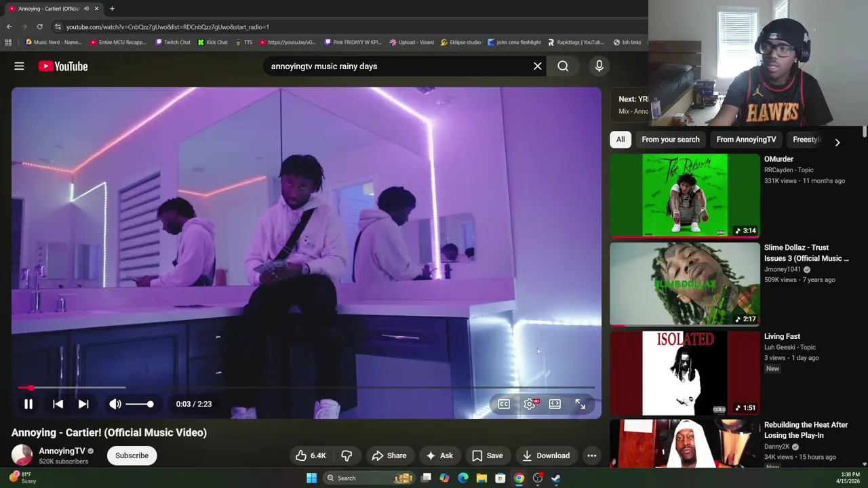The height and width of the screenshot is (488, 868).
Task: Open Microsoft Store from the taskbar
Action: point(500,478)
